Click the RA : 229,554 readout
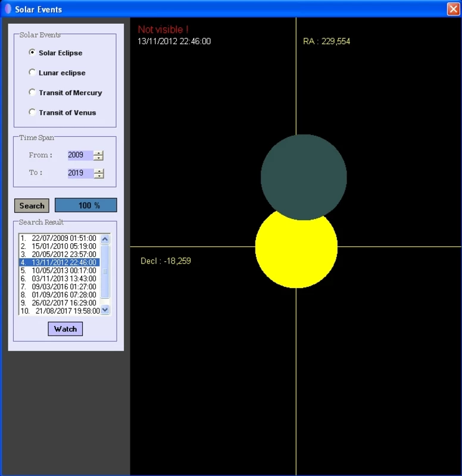 [x=326, y=41]
